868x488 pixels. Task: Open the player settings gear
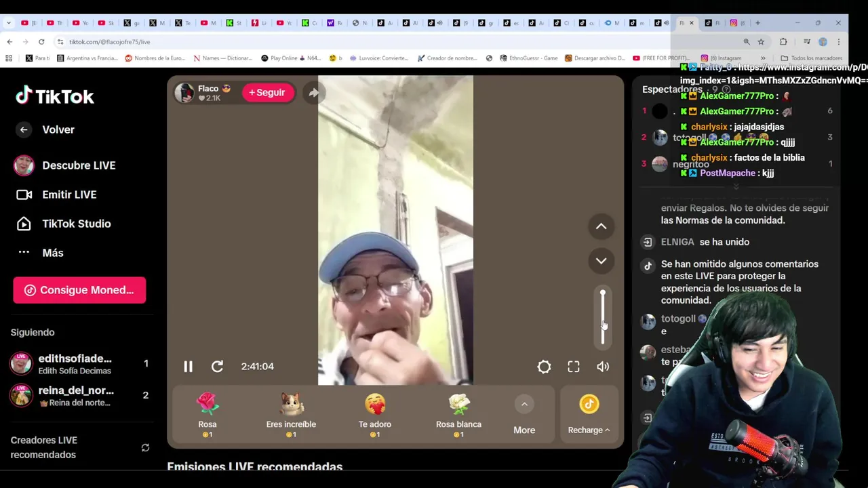[544, 367]
